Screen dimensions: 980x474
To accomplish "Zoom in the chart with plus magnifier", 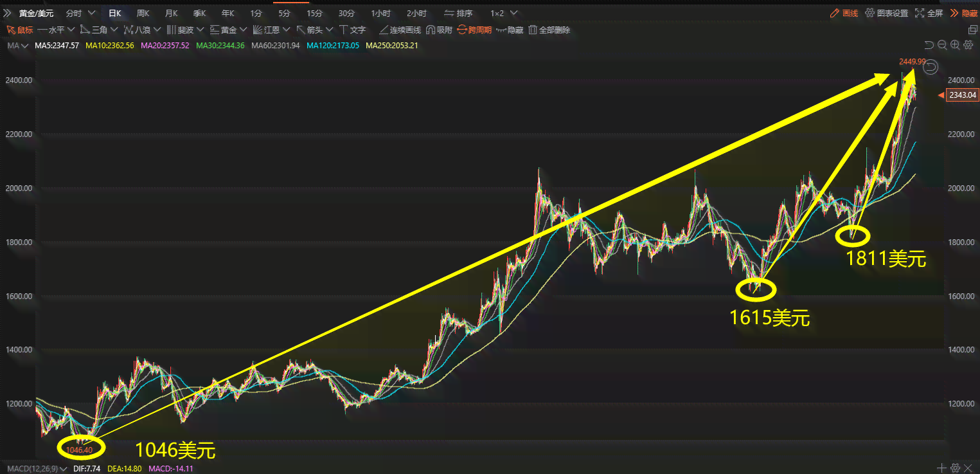I will [x=955, y=45].
